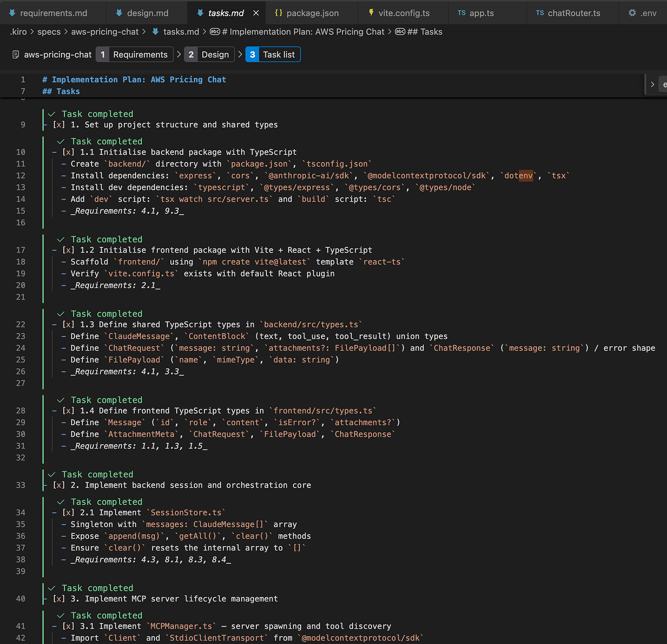Click the design.md markdown icon
The height and width of the screenshot is (644, 667).
[119, 13]
